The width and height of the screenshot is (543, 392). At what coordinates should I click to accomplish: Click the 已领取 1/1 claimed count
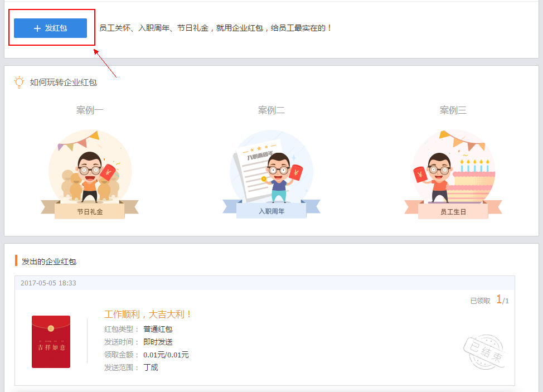pyautogui.click(x=489, y=301)
